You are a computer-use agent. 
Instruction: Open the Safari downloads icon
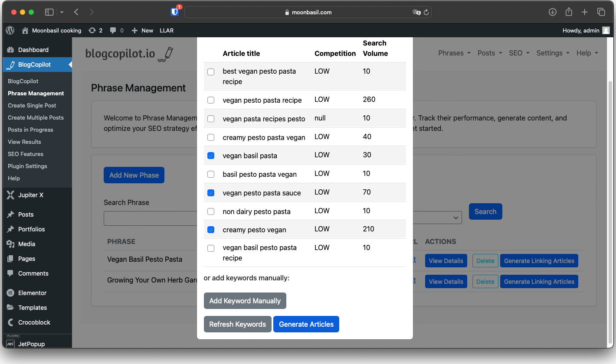(553, 12)
